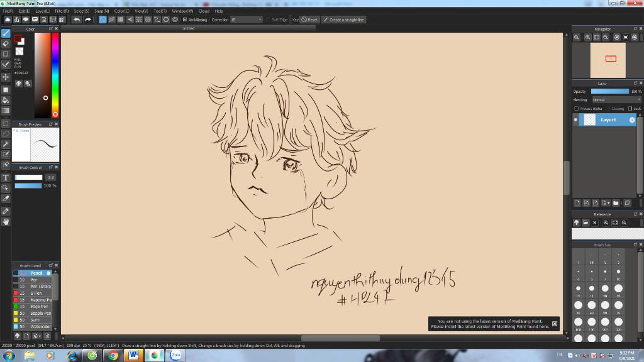Select the Eraser tool

6,43
